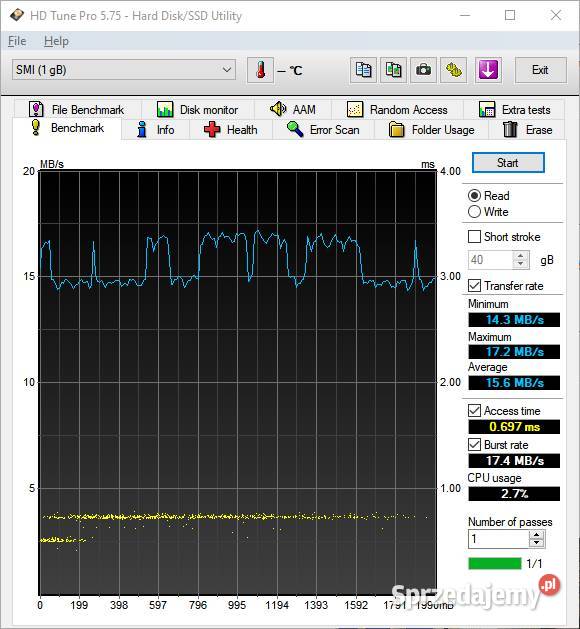Image resolution: width=580 pixels, height=629 pixels.
Task: Open the Health tab red cross
Action: (231, 130)
